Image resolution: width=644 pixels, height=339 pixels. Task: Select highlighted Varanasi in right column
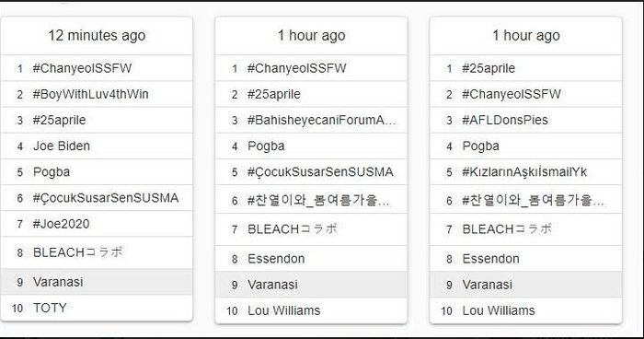point(525,285)
